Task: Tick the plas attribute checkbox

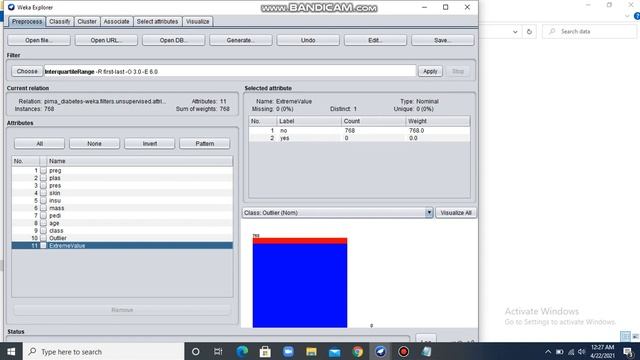Action: [x=43, y=178]
